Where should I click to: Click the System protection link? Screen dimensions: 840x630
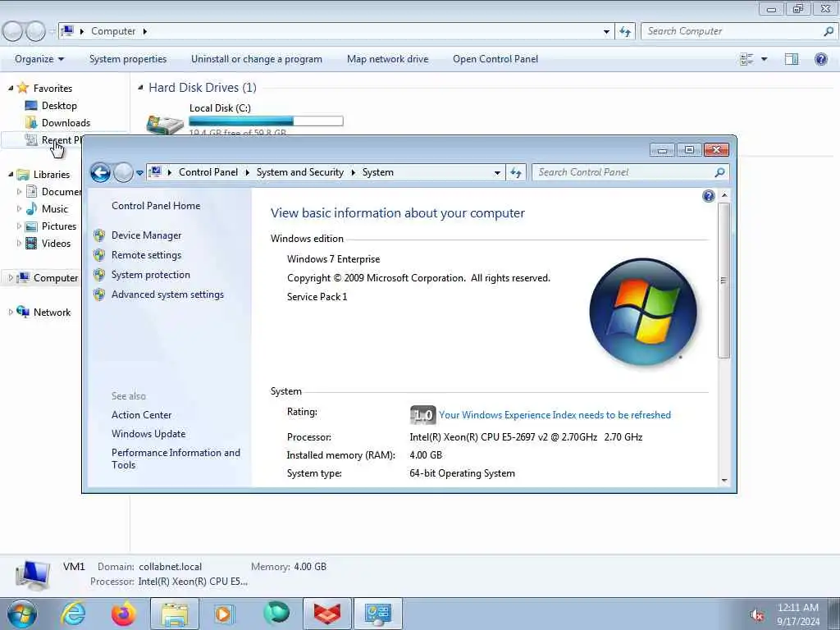point(151,275)
